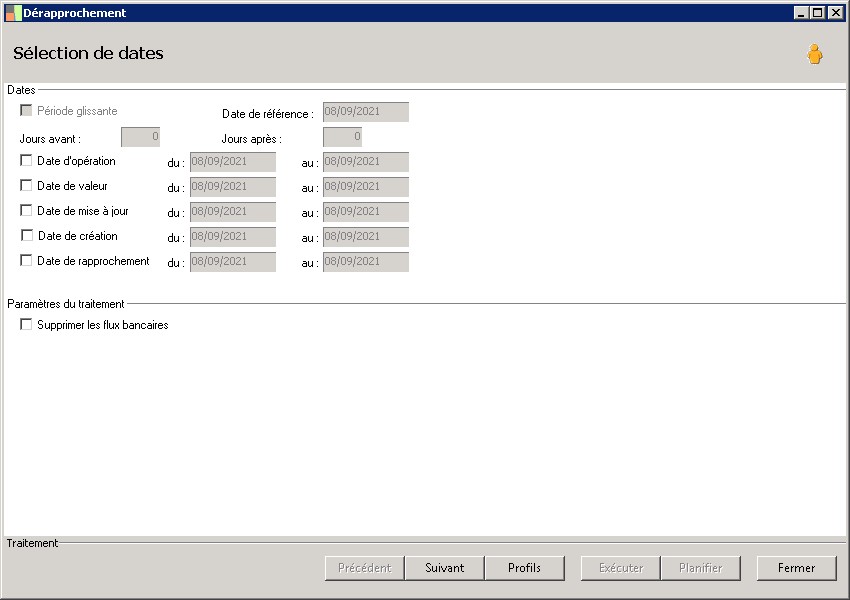Click the Dérapprochement title bar app icon
Image resolution: width=850 pixels, height=600 pixels.
(x=13, y=12)
